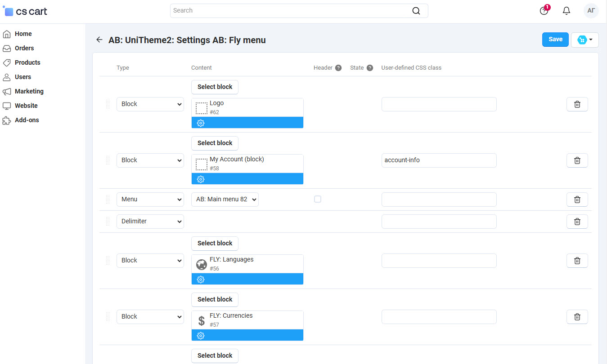
Task: Open the user avatar menu
Action: (591, 11)
